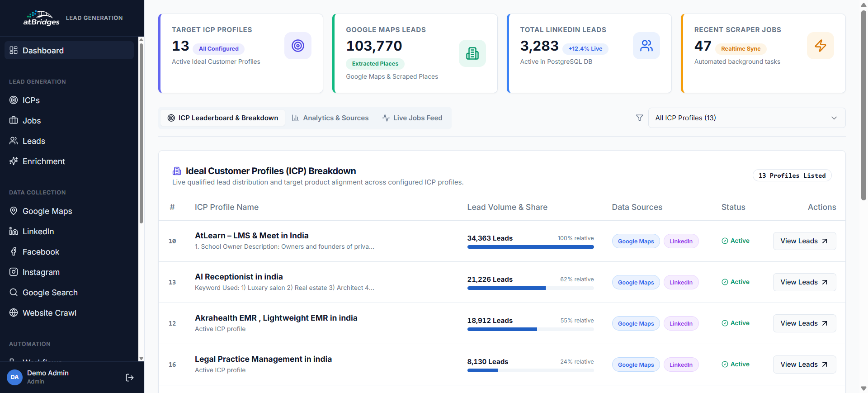Click the sidebar scroll down arrow
Image resolution: width=868 pixels, height=393 pixels.
[141, 359]
